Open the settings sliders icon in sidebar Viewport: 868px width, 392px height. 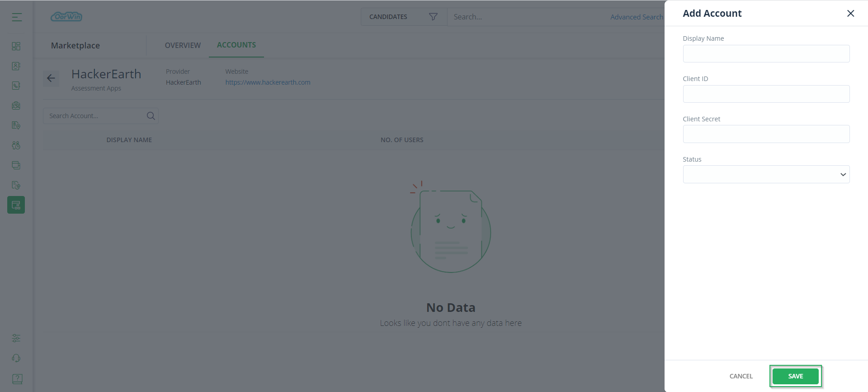pos(16,338)
